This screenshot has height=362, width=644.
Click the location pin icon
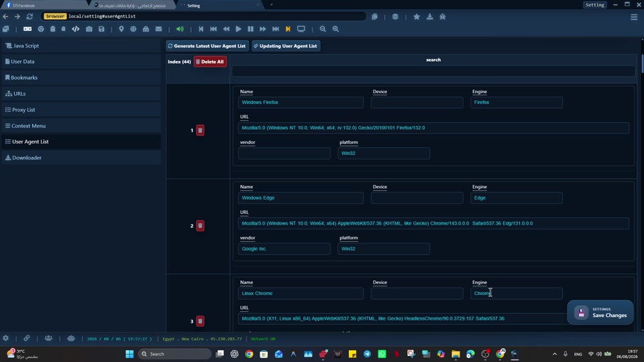[121, 29]
